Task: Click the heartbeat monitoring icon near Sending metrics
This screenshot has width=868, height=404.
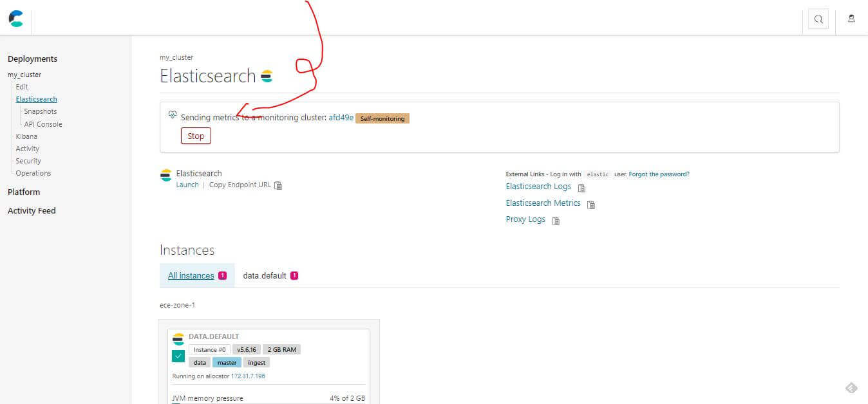Action: pos(172,114)
